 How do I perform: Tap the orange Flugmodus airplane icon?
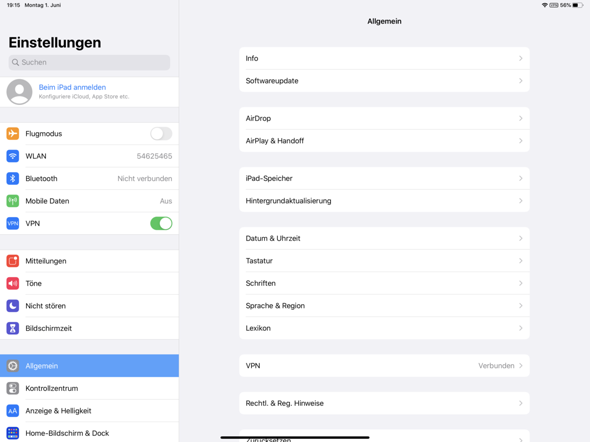[13, 134]
